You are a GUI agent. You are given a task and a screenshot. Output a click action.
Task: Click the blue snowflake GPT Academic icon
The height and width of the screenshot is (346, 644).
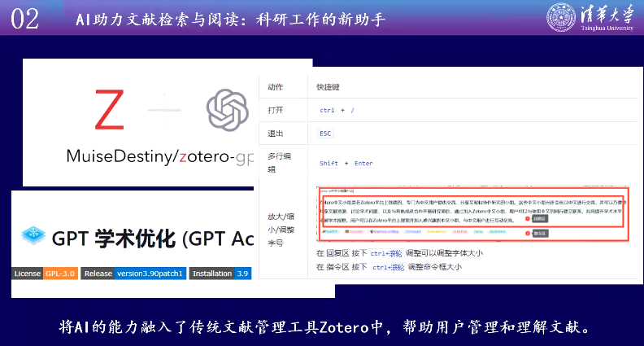point(33,236)
